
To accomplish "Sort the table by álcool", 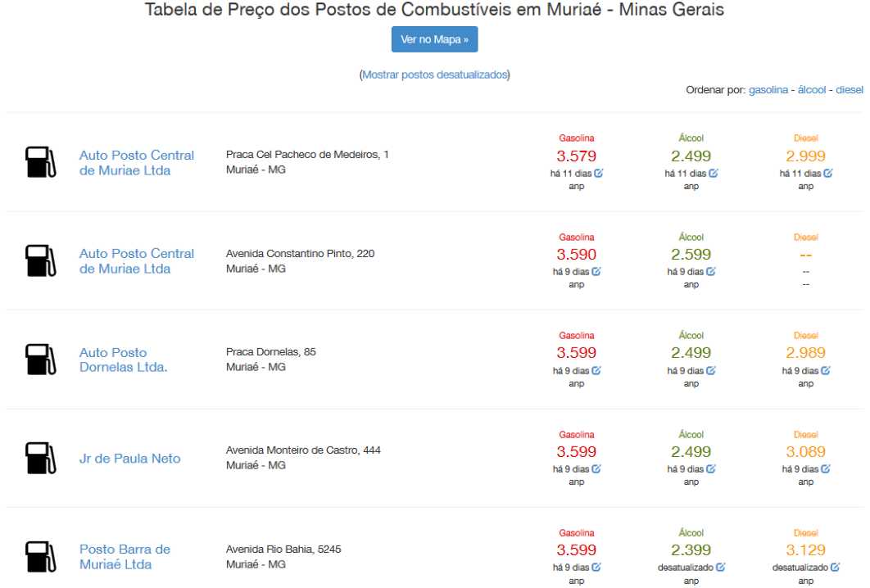I will pyautogui.click(x=812, y=90).
